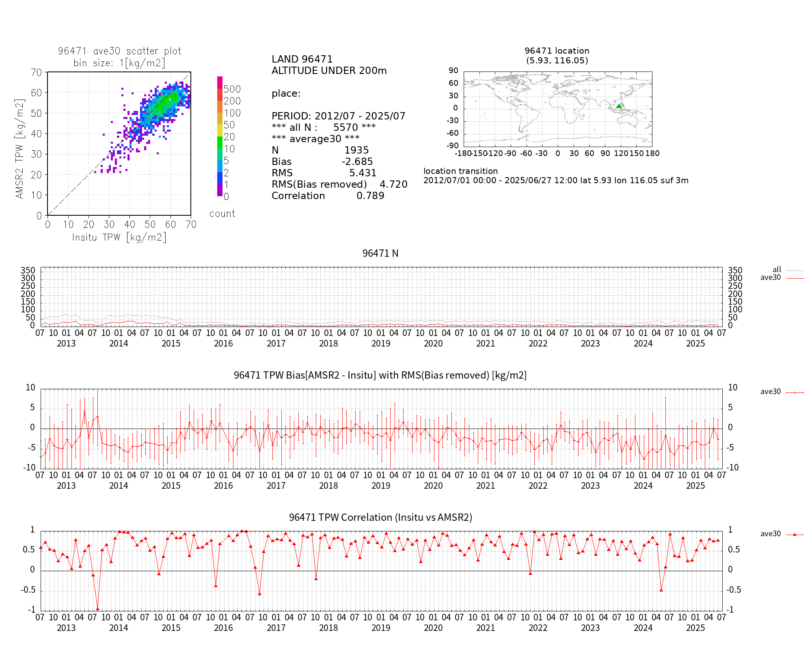Click the 'Insitu TPW [kg/m2]' axis label
812x650 pixels.
(119, 237)
